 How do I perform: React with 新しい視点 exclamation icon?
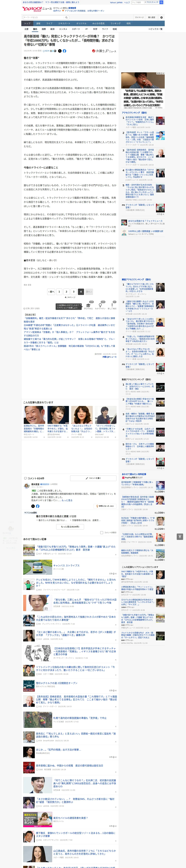click(x=112, y=305)
